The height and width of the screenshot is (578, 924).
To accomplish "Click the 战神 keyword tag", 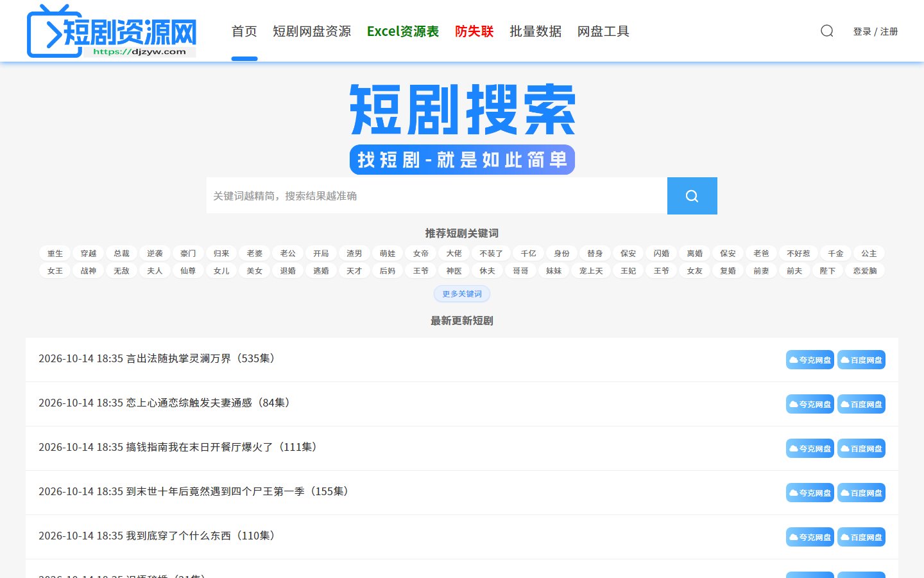I will [x=89, y=271].
